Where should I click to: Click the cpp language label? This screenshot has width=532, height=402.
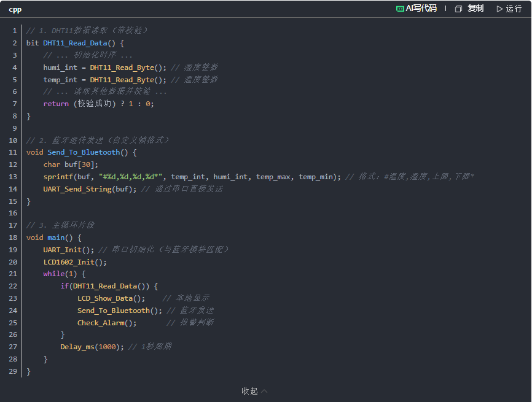tap(15, 9)
